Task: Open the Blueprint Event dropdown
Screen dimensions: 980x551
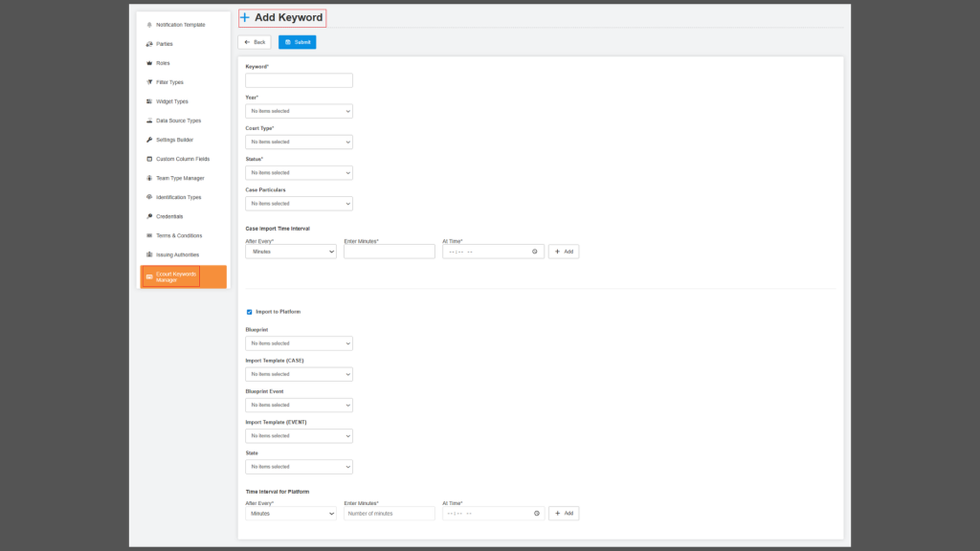Action: (x=299, y=405)
